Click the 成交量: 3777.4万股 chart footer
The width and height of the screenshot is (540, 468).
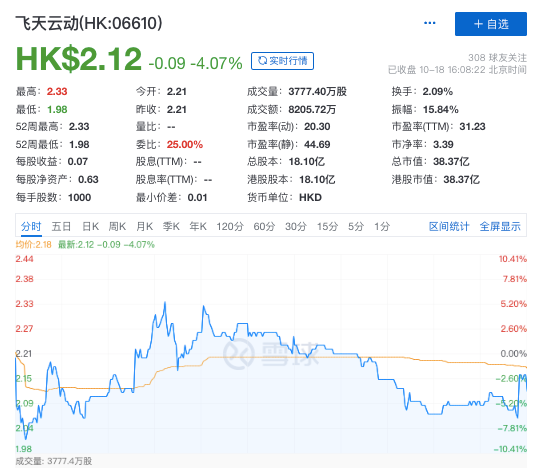[x=54, y=461]
